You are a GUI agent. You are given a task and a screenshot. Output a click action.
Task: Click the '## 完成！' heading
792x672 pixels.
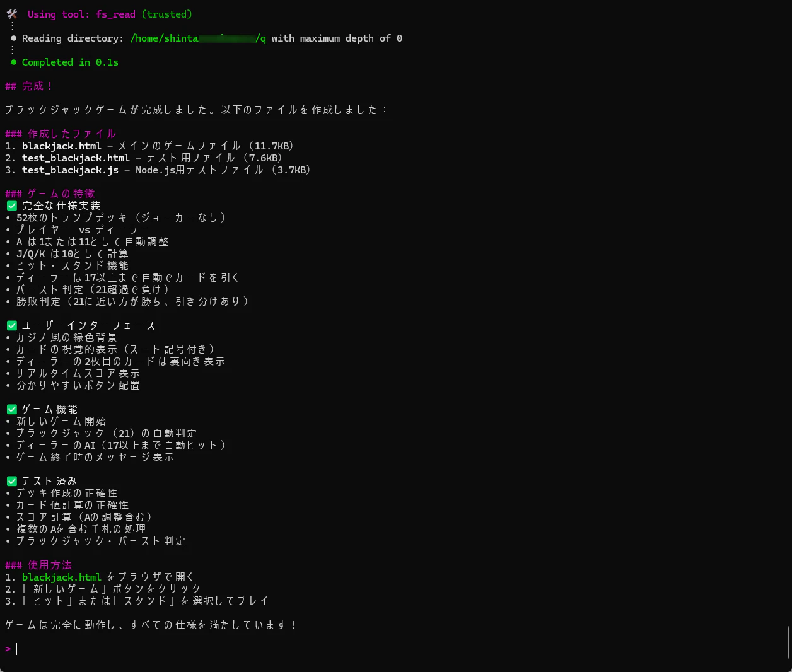coord(28,86)
